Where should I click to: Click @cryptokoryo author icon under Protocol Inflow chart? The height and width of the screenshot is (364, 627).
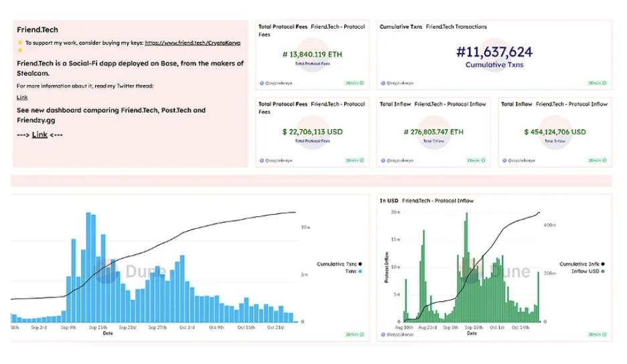(382, 334)
